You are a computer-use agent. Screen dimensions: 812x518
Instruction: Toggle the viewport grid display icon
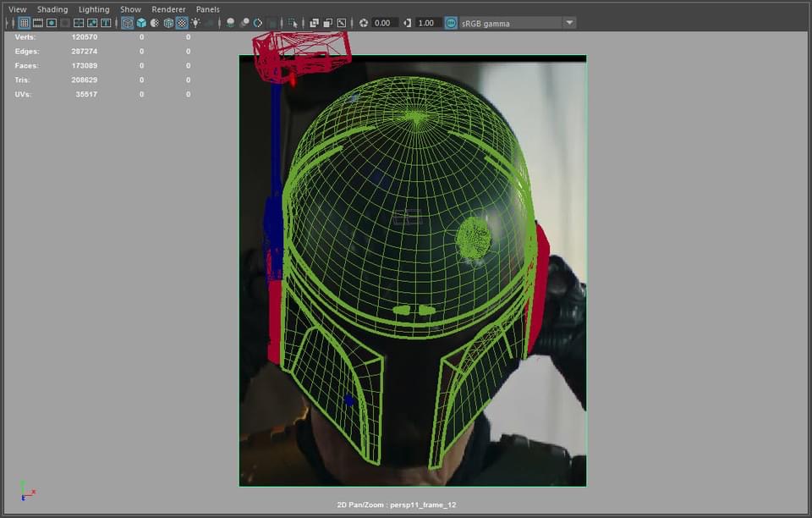24,23
